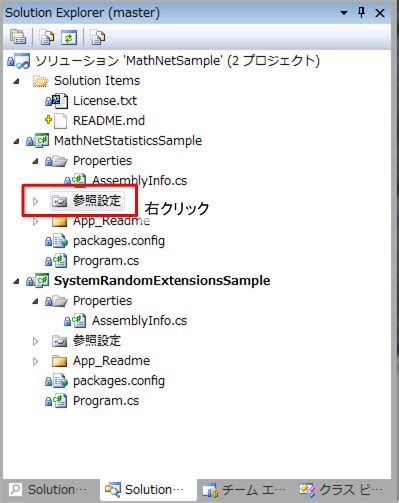Collapse Properties under MathNetStatisticsSample
This screenshot has height=503, width=399.
35,161
